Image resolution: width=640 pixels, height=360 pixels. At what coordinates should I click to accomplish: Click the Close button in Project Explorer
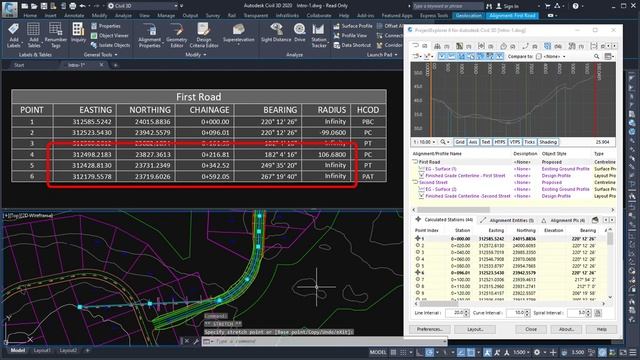click(531, 329)
